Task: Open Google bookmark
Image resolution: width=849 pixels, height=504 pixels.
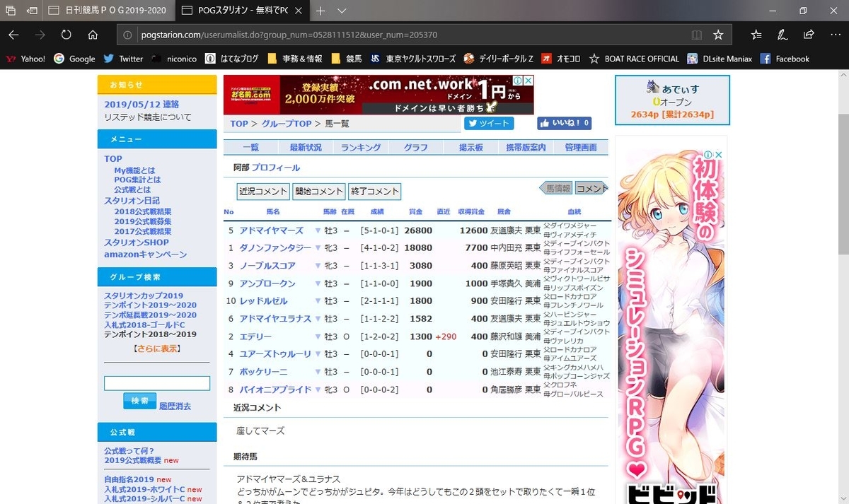Action: click(x=74, y=59)
